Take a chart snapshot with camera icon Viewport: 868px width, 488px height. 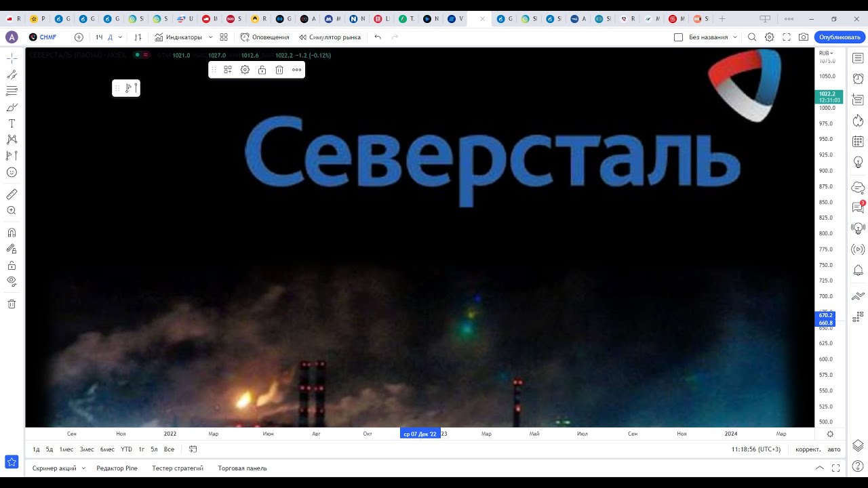pyautogui.click(x=804, y=37)
